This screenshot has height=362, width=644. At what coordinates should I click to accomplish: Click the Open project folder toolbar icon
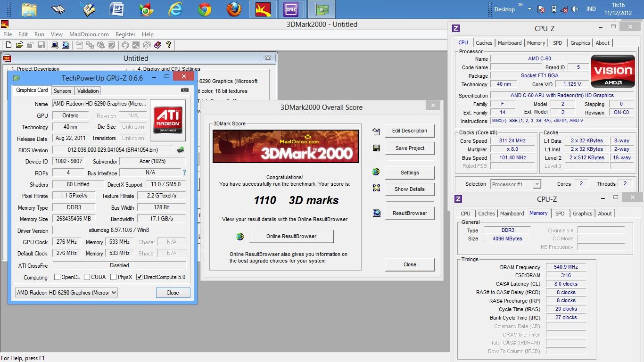(19, 45)
